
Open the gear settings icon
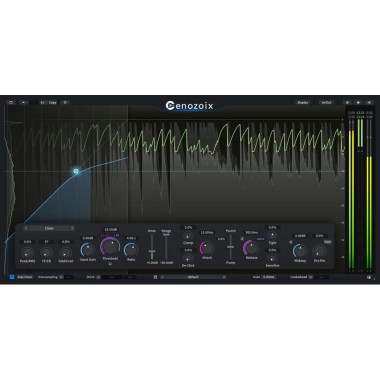(347, 102)
